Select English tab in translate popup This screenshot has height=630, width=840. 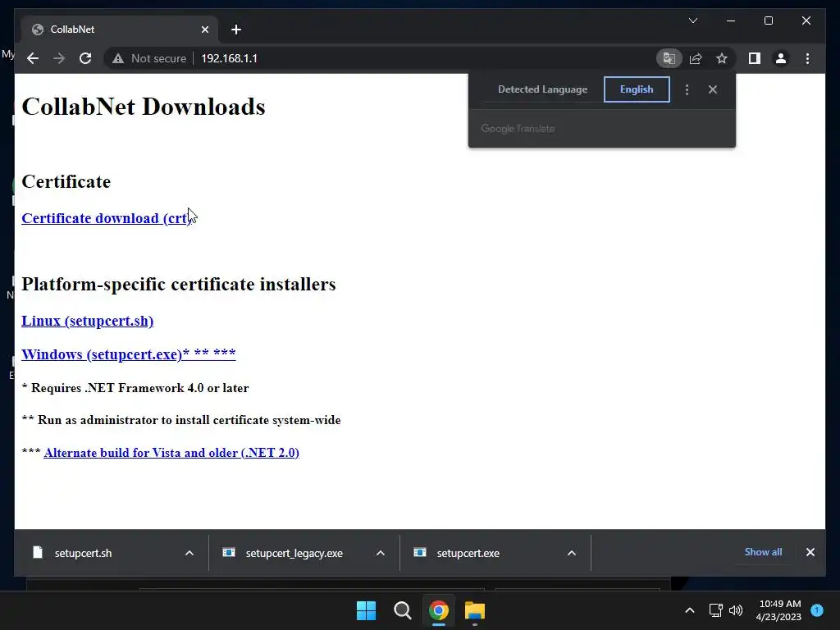tap(637, 89)
